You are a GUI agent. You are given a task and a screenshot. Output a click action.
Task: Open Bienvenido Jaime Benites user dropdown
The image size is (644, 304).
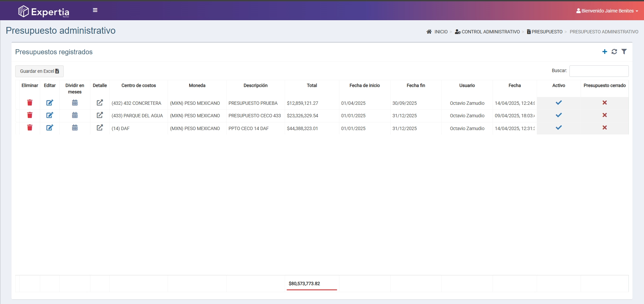point(607,11)
